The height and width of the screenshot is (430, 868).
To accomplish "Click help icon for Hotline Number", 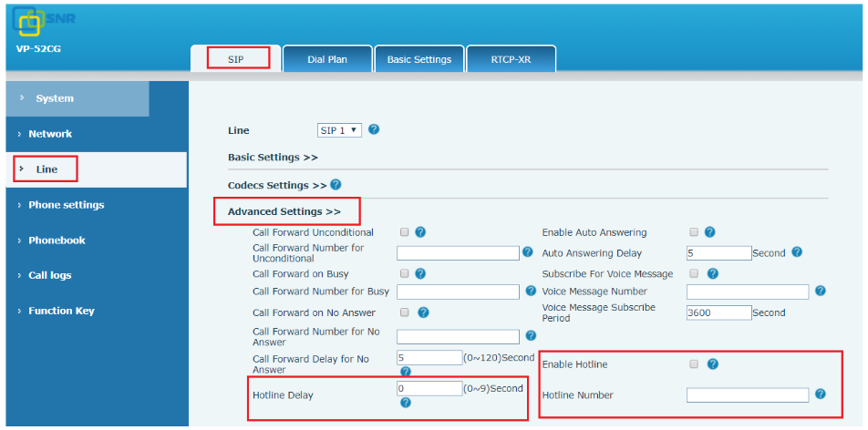I will (x=821, y=394).
